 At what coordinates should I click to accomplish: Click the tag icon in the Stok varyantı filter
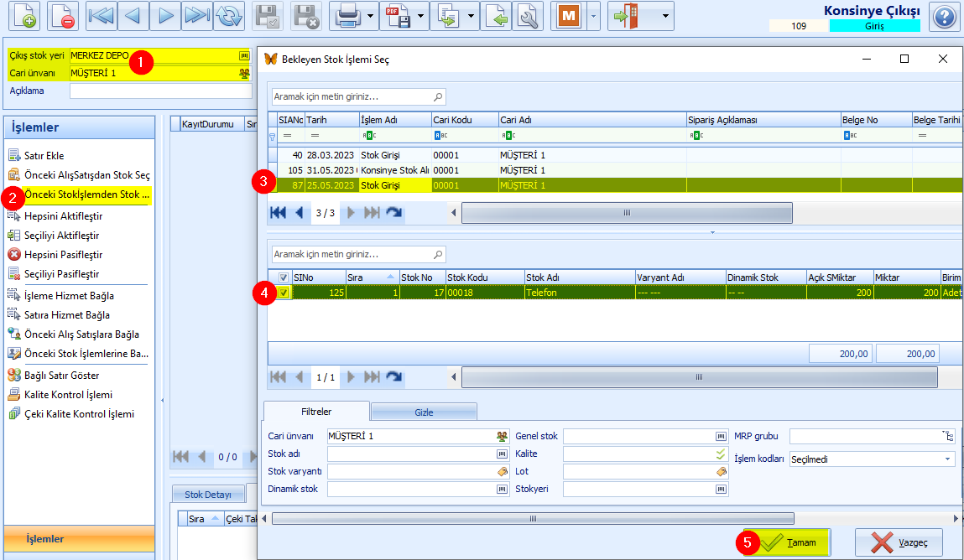(x=503, y=472)
